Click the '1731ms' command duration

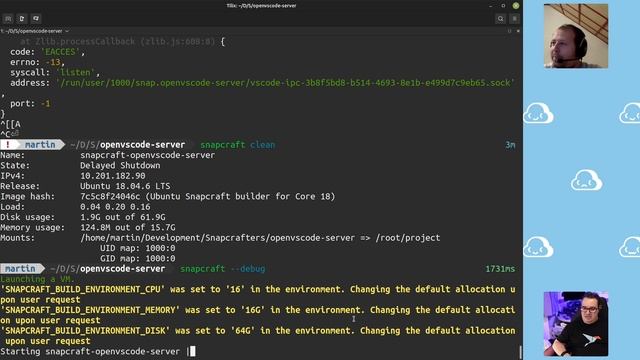click(x=500, y=269)
